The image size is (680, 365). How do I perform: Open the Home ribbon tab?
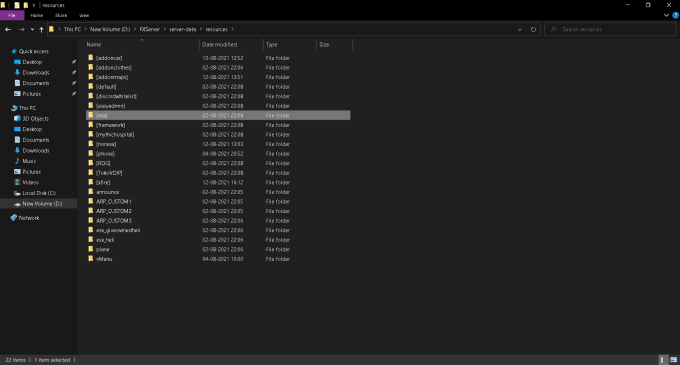pos(36,15)
